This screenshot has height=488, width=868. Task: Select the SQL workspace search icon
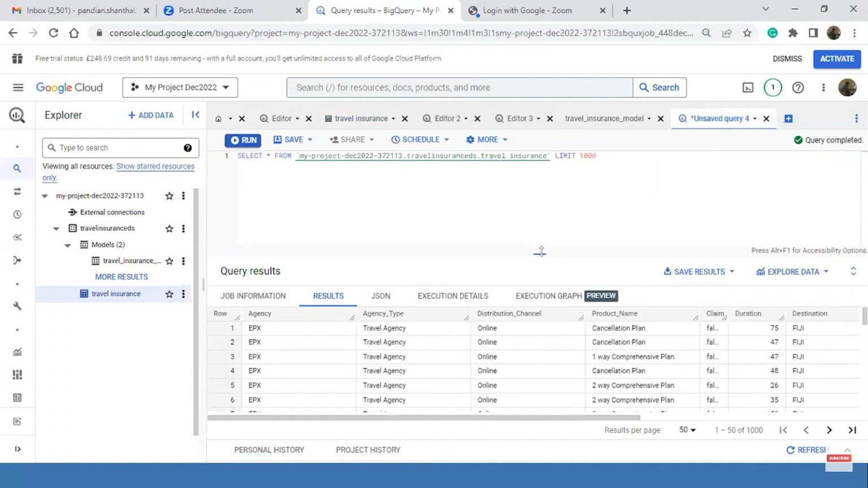pyautogui.click(x=17, y=168)
